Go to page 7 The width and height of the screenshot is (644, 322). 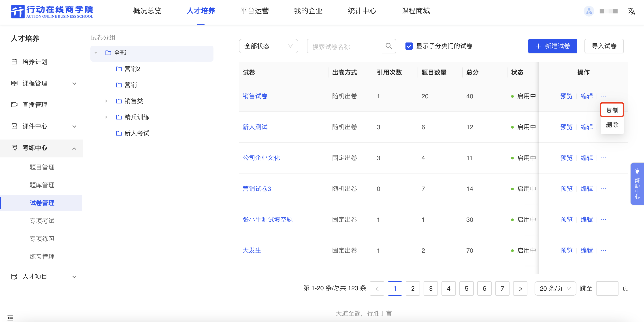tap(502, 288)
